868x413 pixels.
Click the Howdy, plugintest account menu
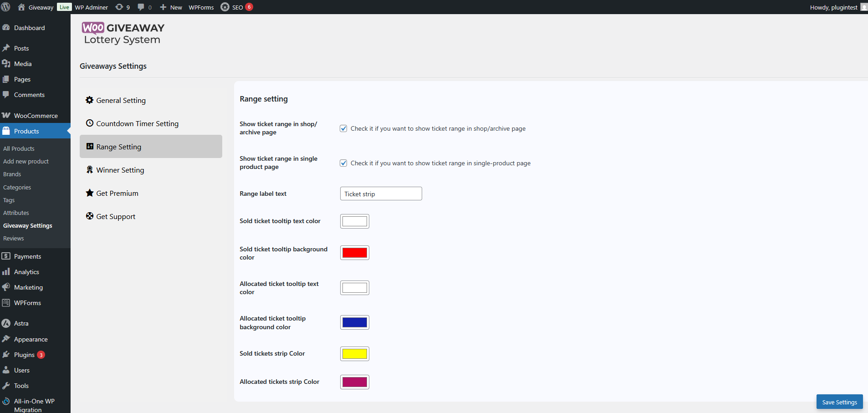838,7
